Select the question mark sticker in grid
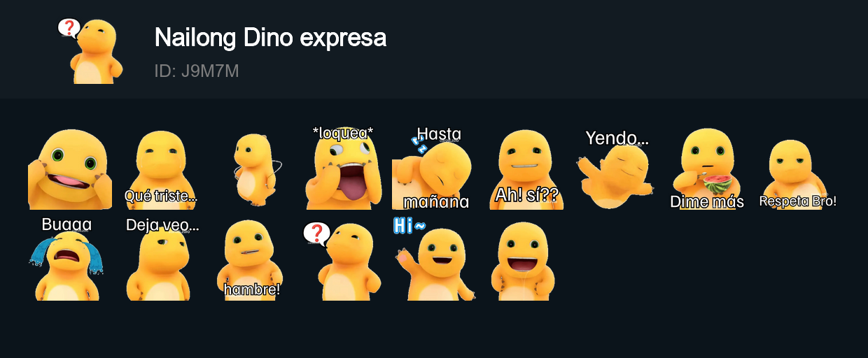 tap(343, 259)
